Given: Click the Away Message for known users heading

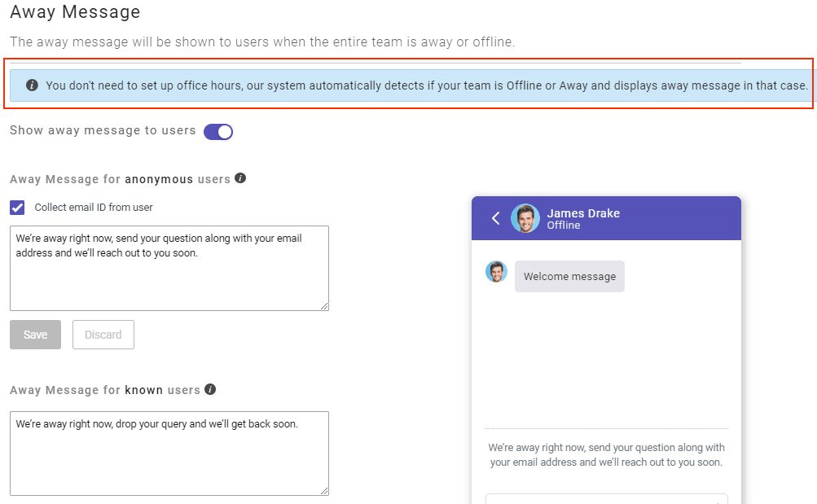Looking at the screenshot, I should click(x=105, y=390).
